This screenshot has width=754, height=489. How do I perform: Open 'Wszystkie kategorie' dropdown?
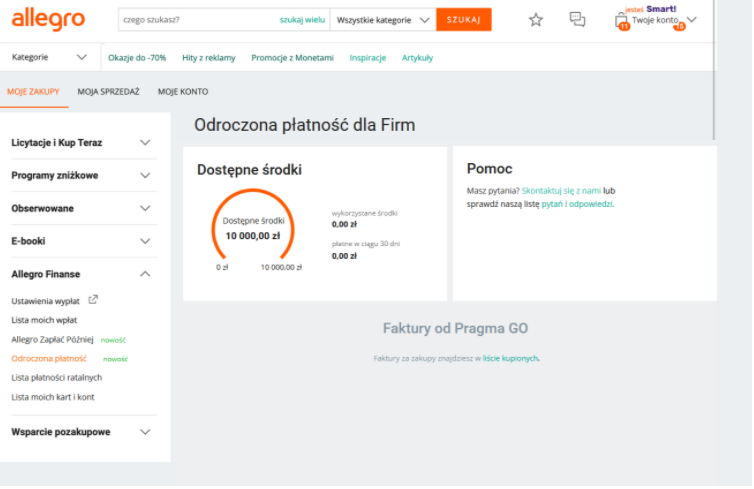(383, 20)
